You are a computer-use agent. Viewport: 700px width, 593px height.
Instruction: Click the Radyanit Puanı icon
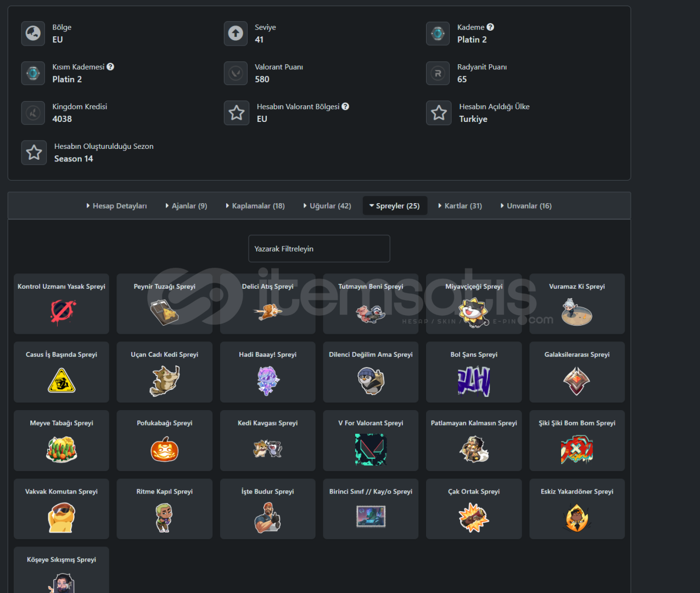[438, 73]
